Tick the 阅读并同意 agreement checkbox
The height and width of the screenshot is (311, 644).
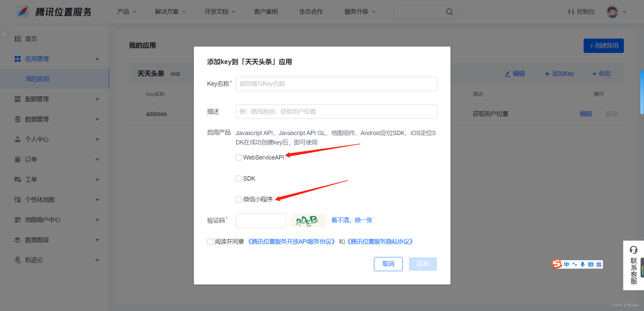(x=210, y=242)
